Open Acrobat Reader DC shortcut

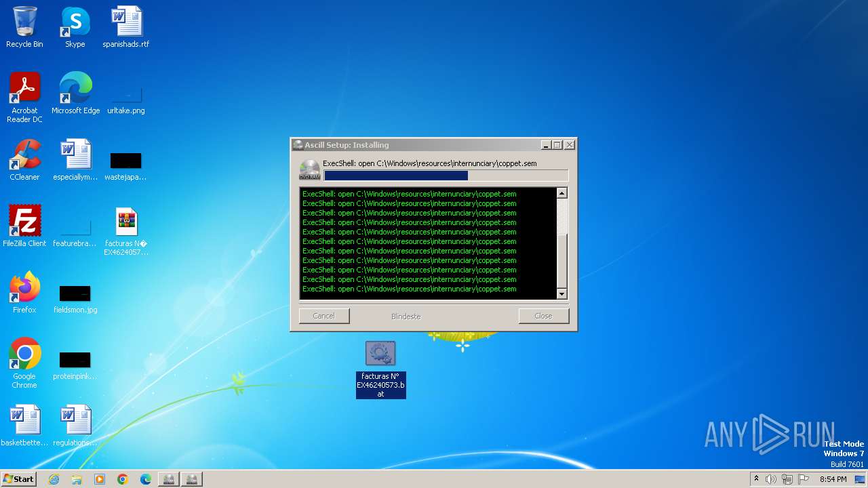click(24, 98)
